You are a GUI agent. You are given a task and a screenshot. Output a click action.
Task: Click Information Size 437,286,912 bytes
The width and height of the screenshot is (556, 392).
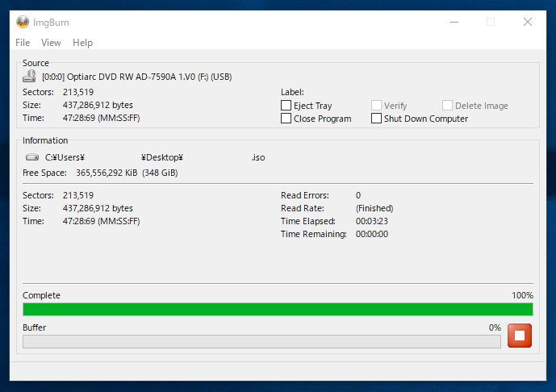98,208
